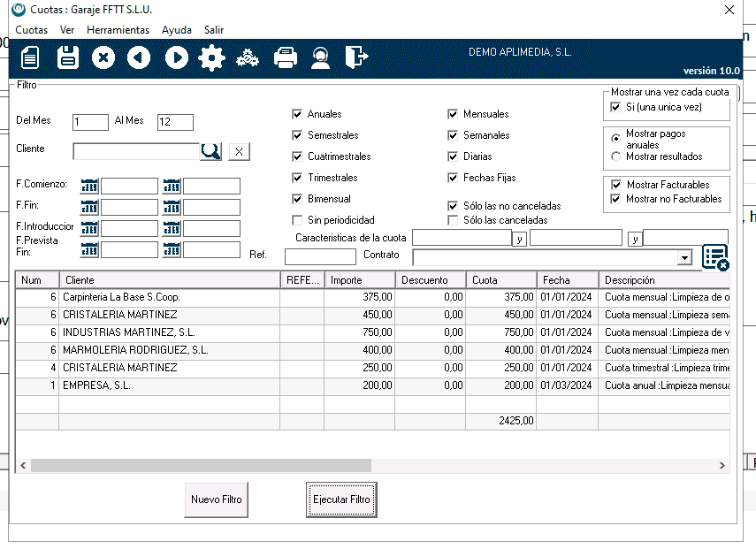The height and width of the screenshot is (549, 756).
Task: Open the Cuotas menu
Action: click(x=32, y=30)
